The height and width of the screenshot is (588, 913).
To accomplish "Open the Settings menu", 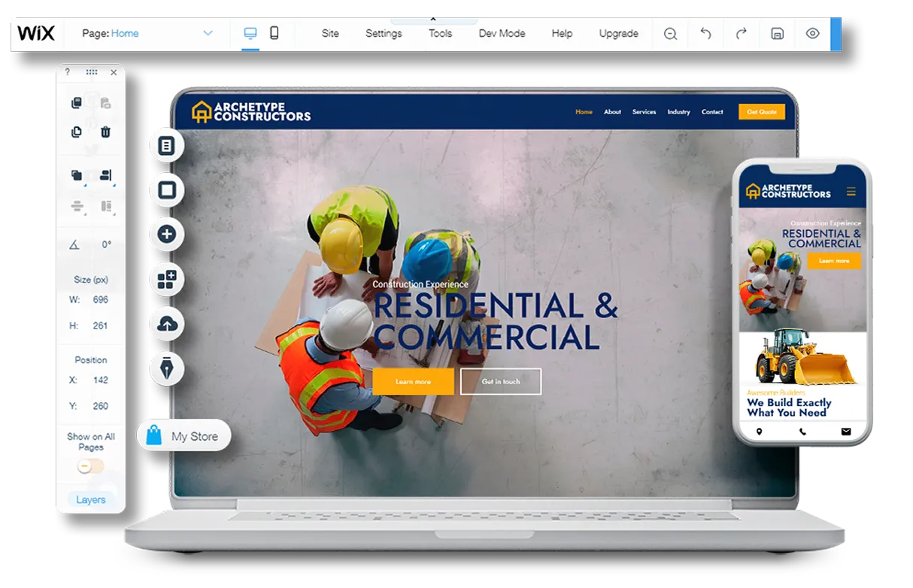I will [x=384, y=33].
